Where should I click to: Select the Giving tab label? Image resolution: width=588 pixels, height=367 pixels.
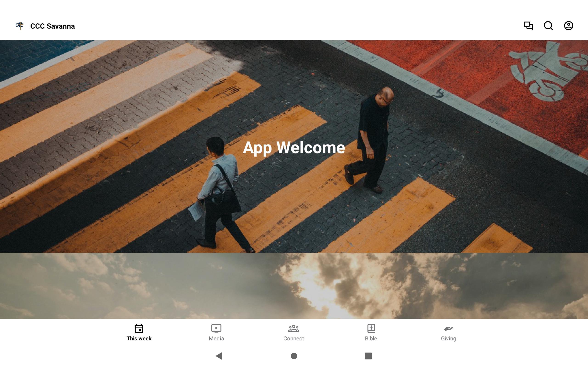(x=448, y=339)
